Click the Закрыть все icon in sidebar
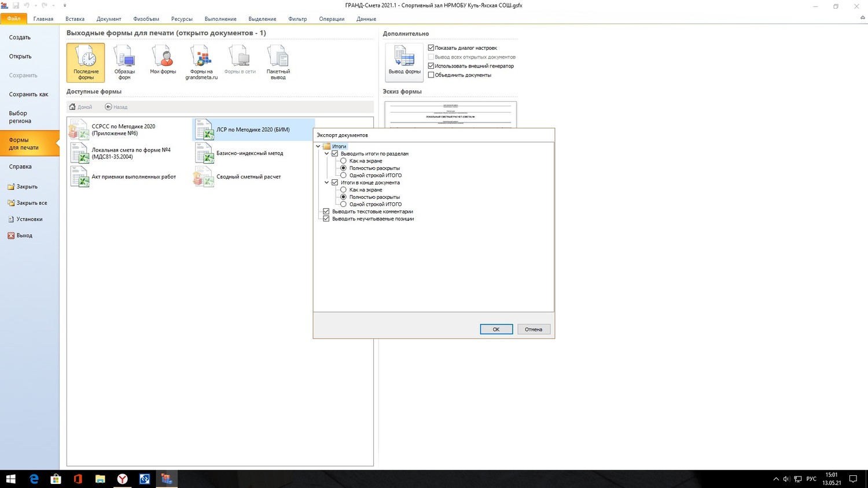This screenshot has width=868, height=488. (x=11, y=203)
